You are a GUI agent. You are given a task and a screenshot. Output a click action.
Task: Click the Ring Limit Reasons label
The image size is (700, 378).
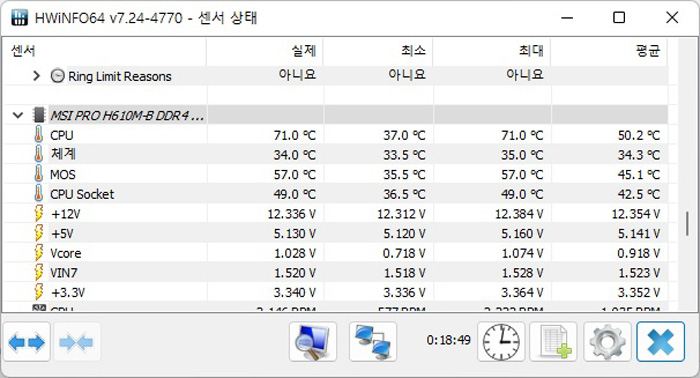[120, 77]
